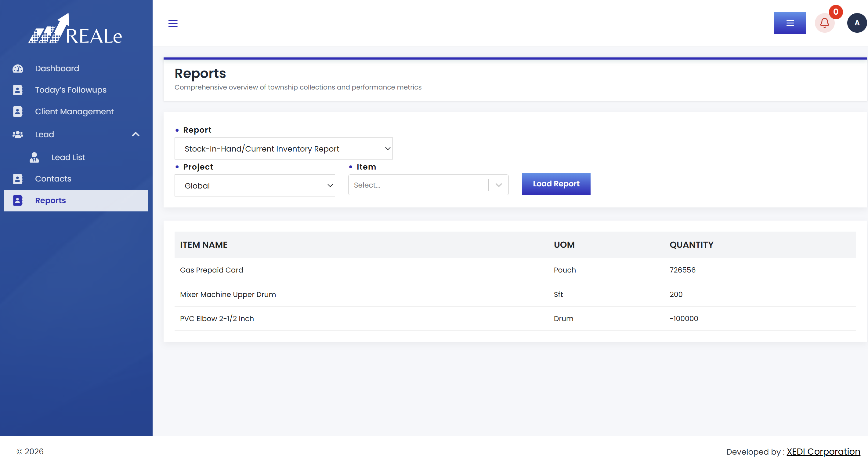
Task: Click the REALe logo
Action: point(75,29)
